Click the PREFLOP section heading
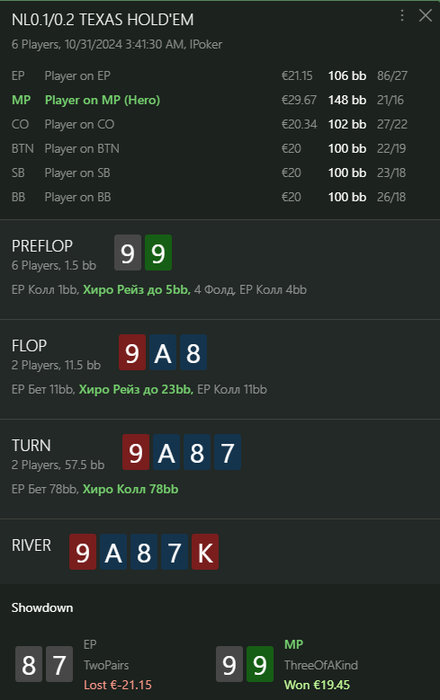This screenshot has height=700, width=440. [x=42, y=246]
